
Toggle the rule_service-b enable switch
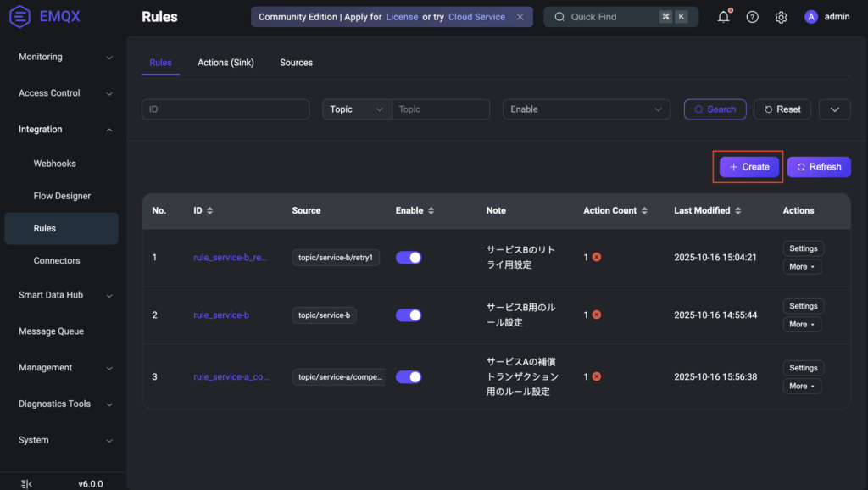point(409,315)
